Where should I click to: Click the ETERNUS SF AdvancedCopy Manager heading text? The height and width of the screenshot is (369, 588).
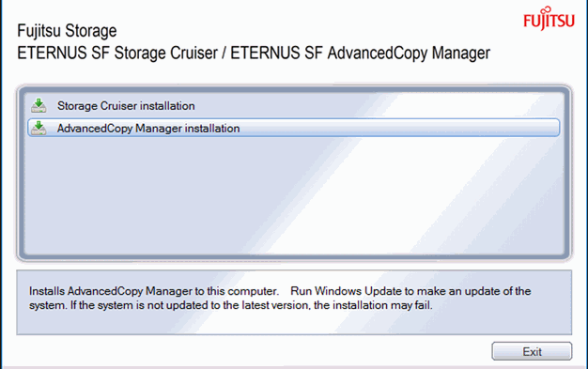[360, 53]
